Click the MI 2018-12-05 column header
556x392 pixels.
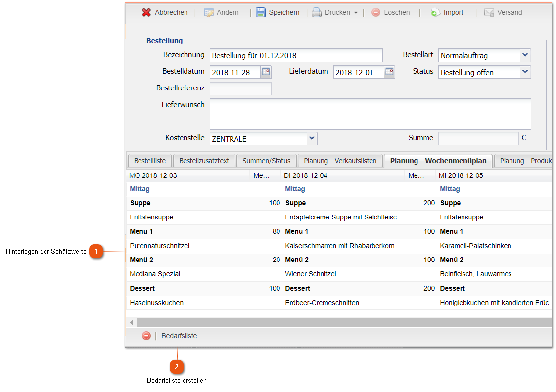(494, 175)
